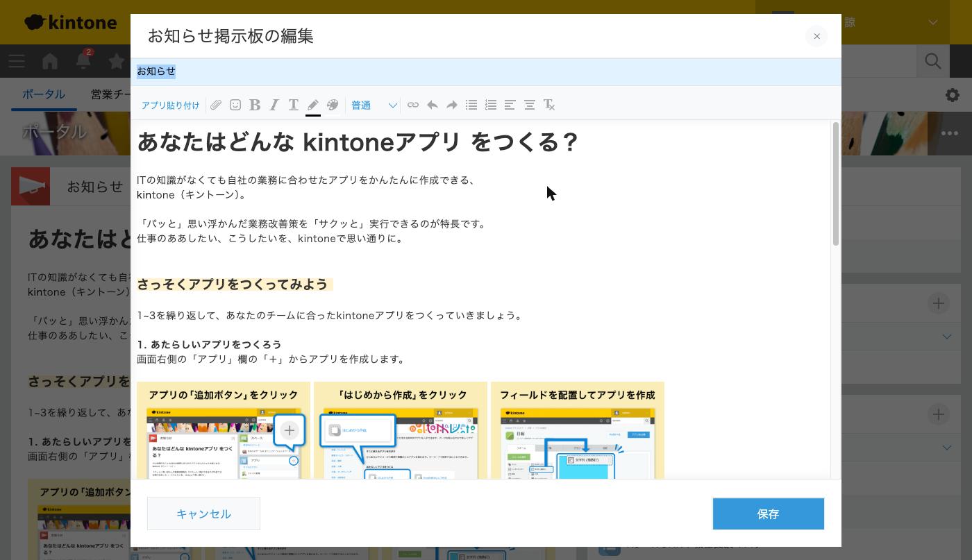Toggle underline text formatting
The image size is (972, 560).
click(x=294, y=105)
